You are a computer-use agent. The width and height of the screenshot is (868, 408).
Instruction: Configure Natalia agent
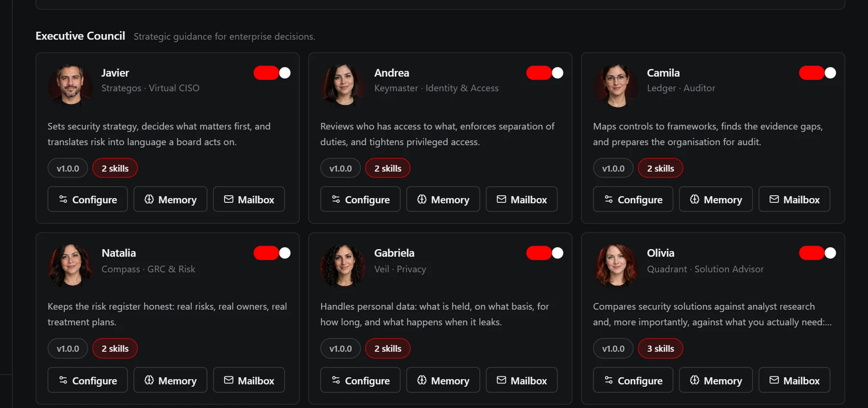[88, 381]
